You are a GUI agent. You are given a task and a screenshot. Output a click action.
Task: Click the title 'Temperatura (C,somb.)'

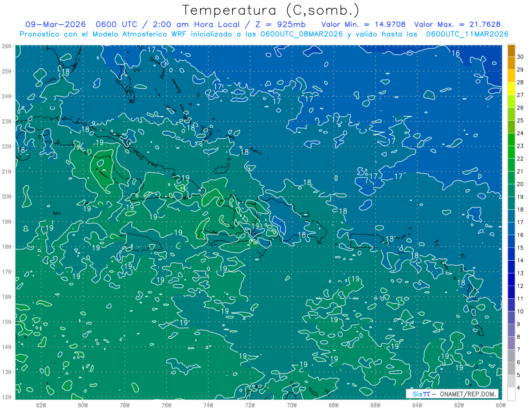(271, 10)
